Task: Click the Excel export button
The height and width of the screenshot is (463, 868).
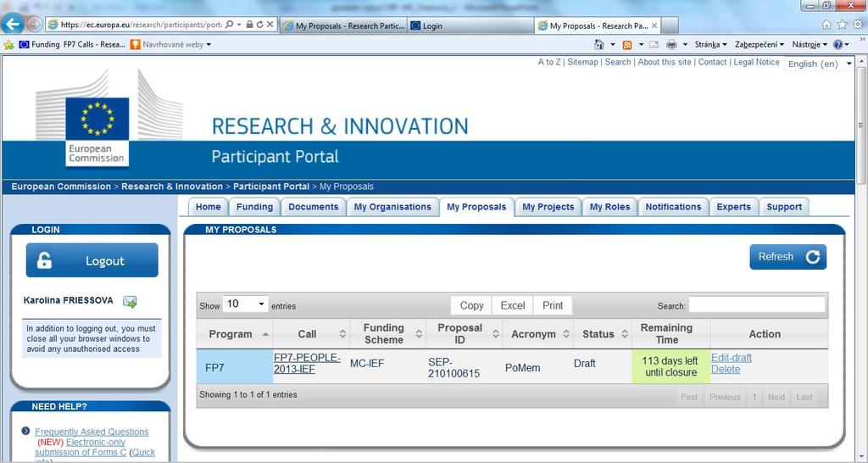Action: (513, 305)
